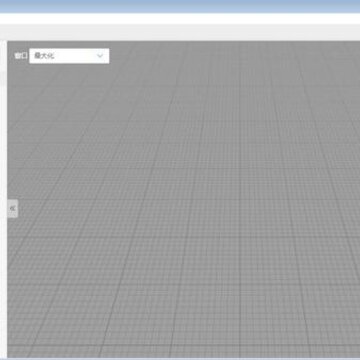360x360 pixels.
Task: Open the 窗口 dropdown showing 最大化
Action: (x=69, y=56)
